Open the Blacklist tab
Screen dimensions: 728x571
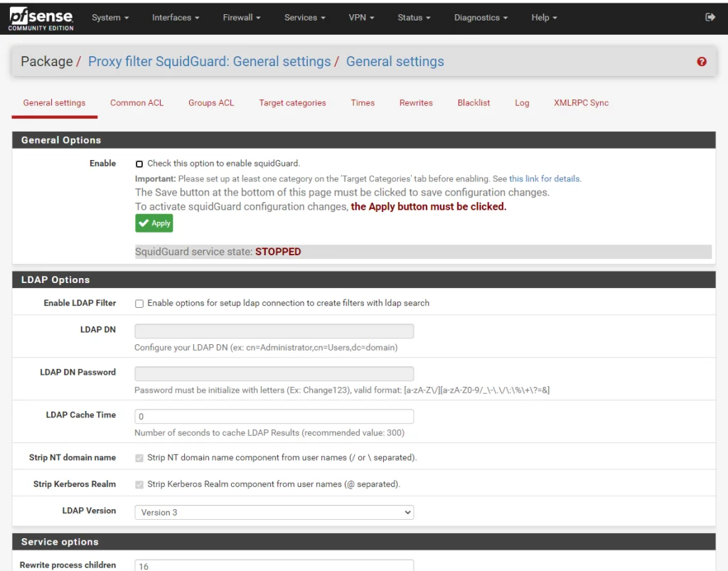(x=473, y=102)
